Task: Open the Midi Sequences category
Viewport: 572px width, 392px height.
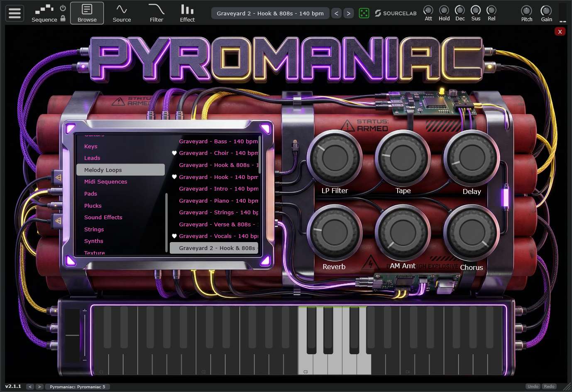Action: [x=106, y=181]
